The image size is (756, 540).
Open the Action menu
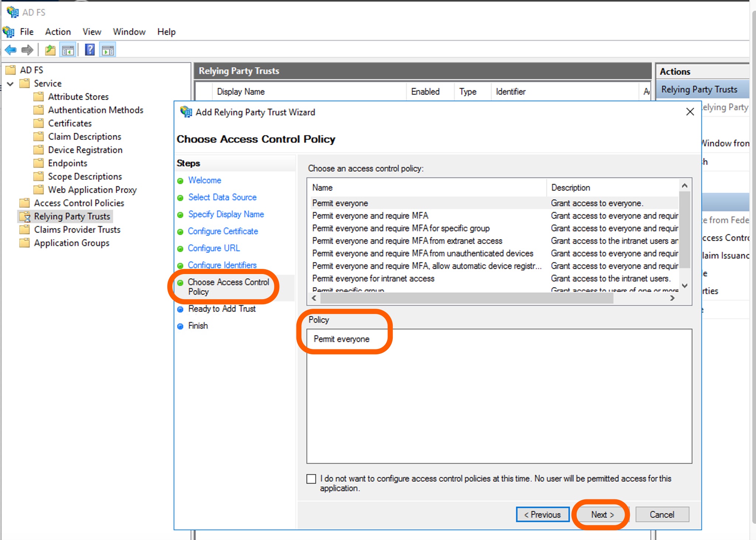pyautogui.click(x=58, y=32)
